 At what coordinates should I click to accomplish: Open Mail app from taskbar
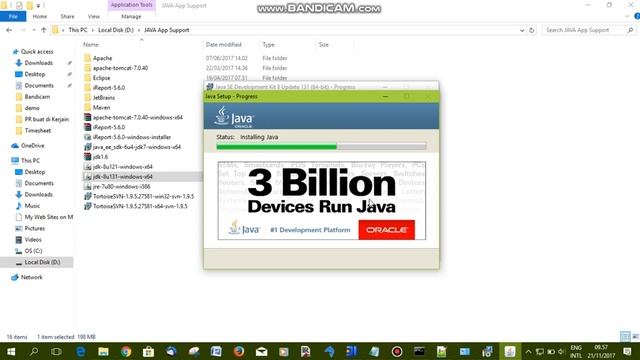[x=261, y=351]
